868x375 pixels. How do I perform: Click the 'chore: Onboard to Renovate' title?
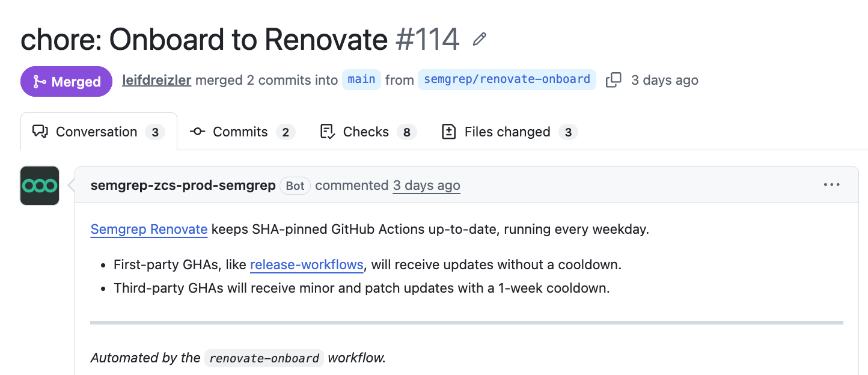click(x=204, y=40)
